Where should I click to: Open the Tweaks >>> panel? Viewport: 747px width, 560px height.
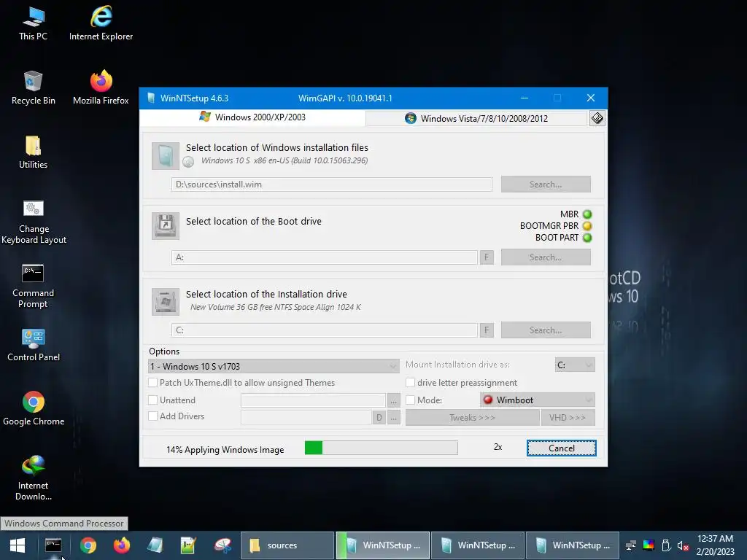(x=472, y=418)
